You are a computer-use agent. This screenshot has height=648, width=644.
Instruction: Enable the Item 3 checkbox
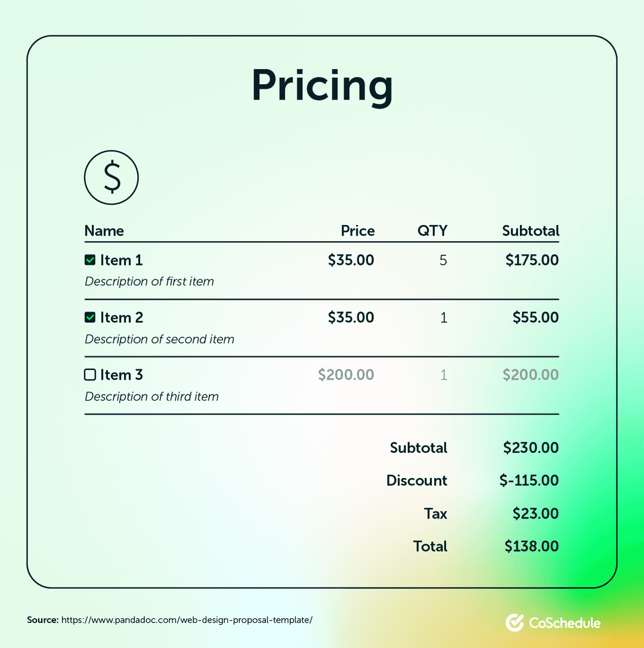pyautogui.click(x=90, y=375)
